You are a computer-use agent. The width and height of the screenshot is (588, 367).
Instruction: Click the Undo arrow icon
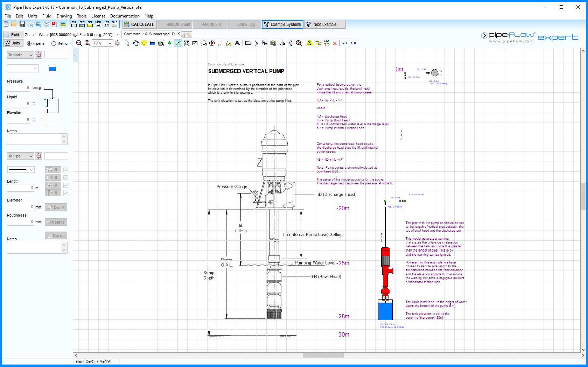tap(345, 43)
